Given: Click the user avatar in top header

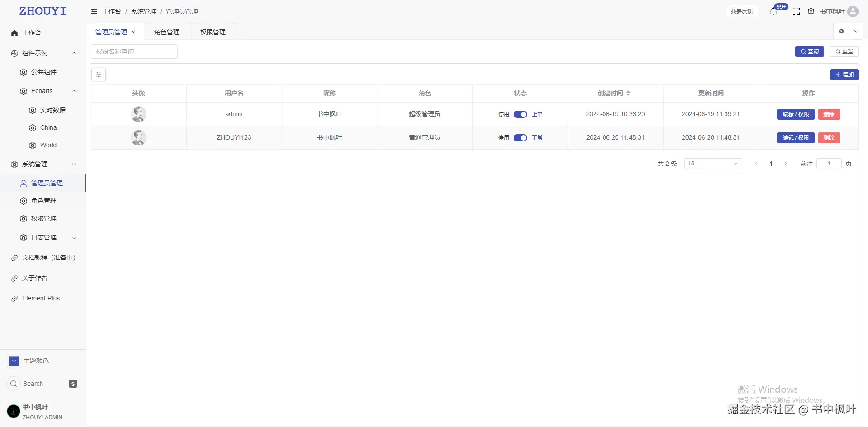Looking at the screenshot, I should click(853, 11).
